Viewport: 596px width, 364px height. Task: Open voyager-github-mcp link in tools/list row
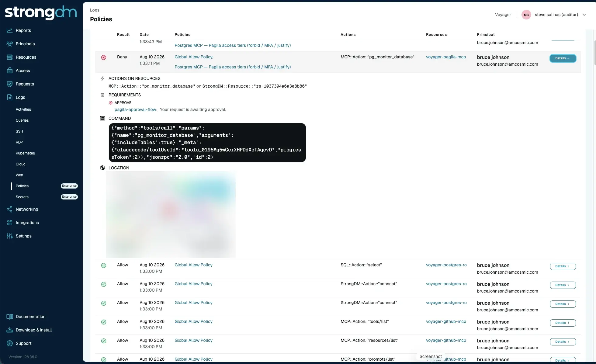(x=446, y=321)
